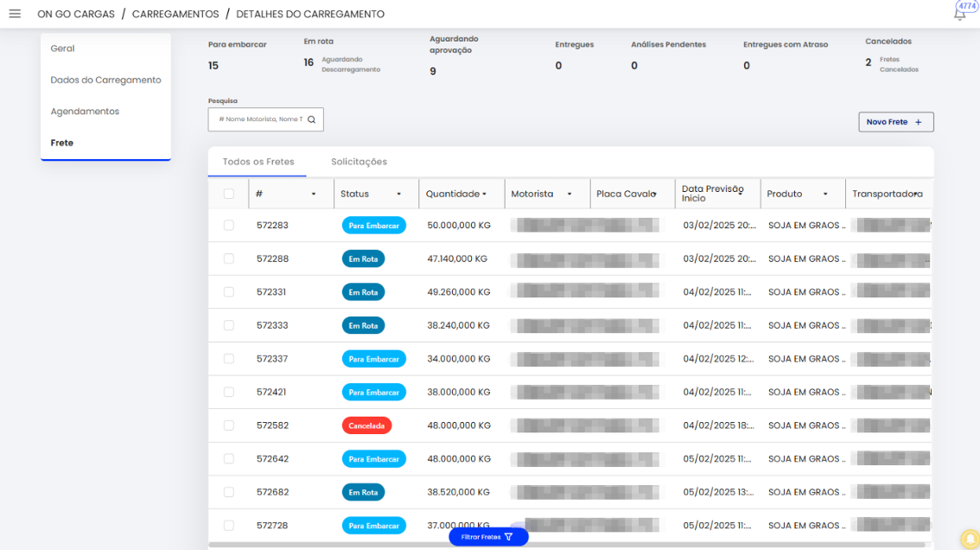The height and width of the screenshot is (550, 980).
Task: Click freight number 572642
Action: 272,458
